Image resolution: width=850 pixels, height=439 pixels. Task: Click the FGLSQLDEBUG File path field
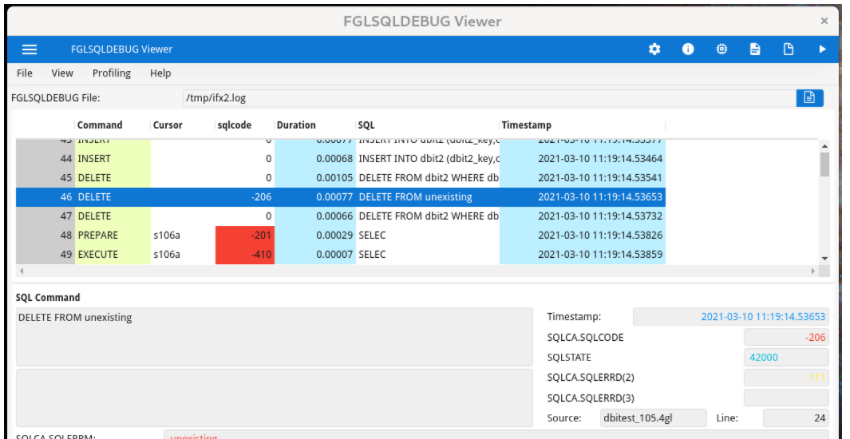pos(489,98)
